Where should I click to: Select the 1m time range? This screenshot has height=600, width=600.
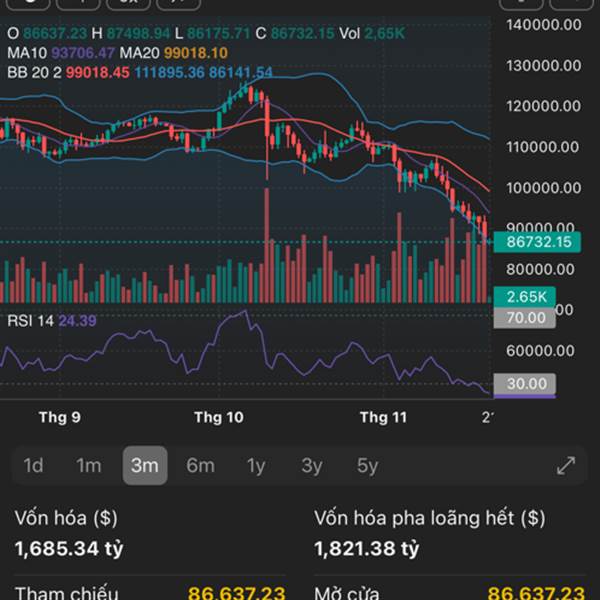(x=88, y=465)
